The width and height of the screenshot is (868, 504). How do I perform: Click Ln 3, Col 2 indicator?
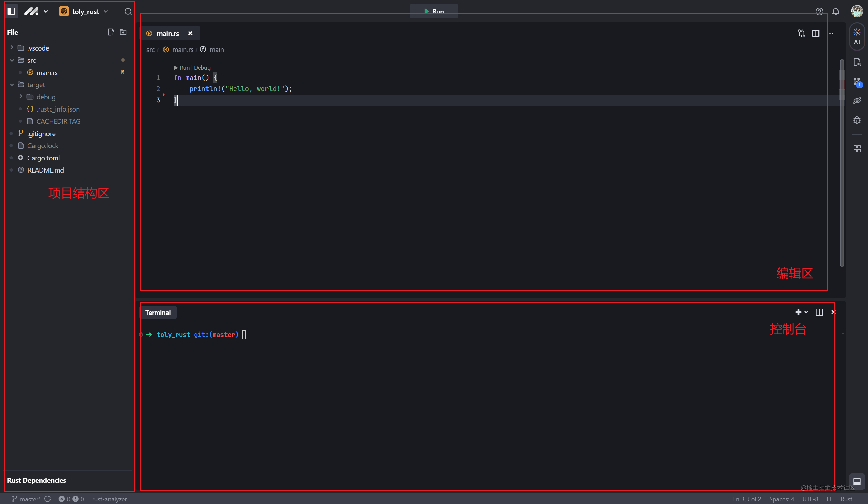[x=747, y=499]
